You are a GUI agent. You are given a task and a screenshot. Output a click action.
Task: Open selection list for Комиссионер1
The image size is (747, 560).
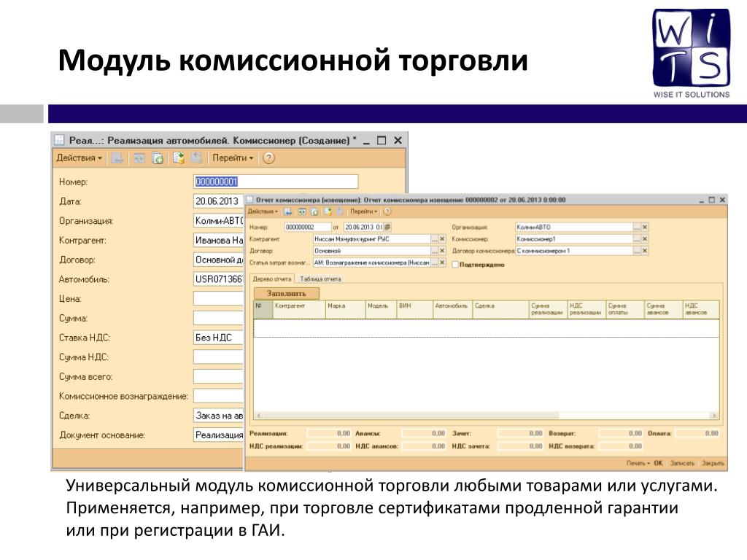pyautogui.click(x=637, y=239)
